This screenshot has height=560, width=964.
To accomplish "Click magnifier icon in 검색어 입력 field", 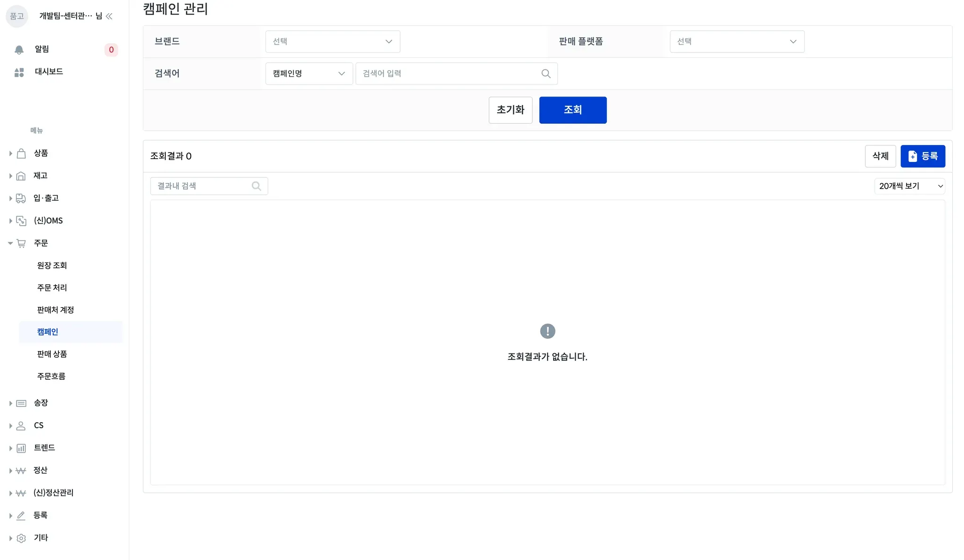I will tap(546, 73).
